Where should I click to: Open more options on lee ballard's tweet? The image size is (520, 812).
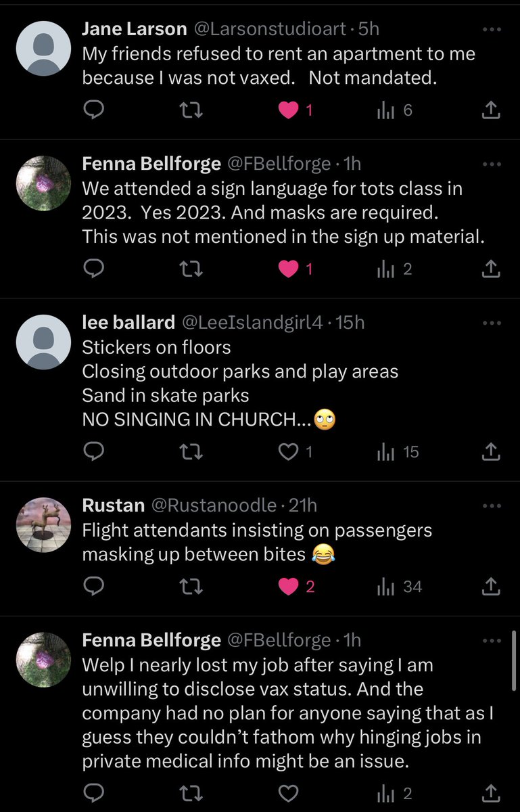[x=492, y=323]
